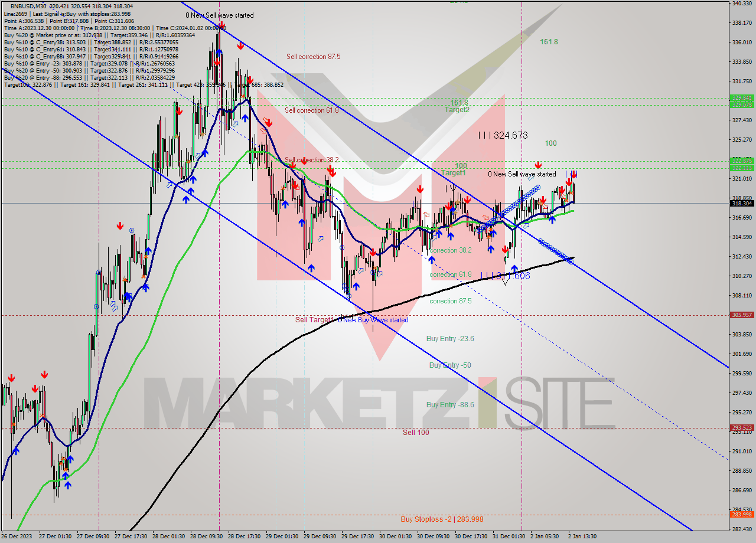Select the green Target1 label
The height and width of the screenshot is (543, 756).
pyautogui.click(x=454, y=173)
